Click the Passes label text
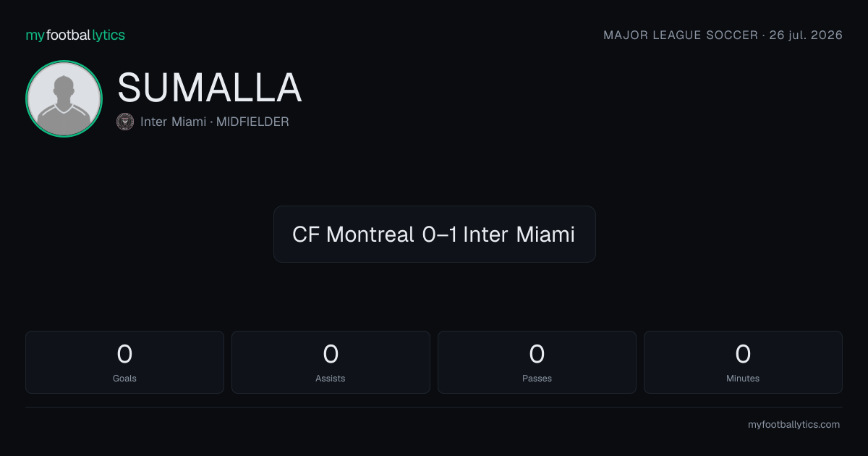The height and width of the screenshot is (456, 868). coord(537,378)
